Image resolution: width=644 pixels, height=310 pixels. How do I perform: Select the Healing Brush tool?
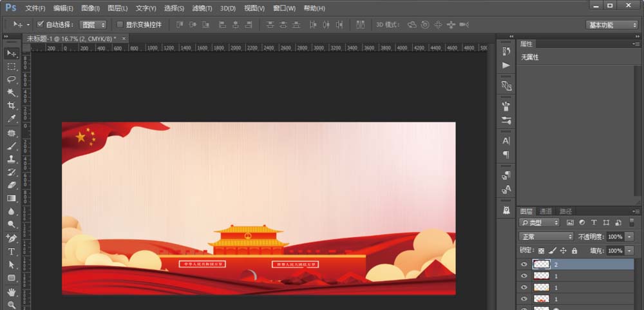point(12,133)
